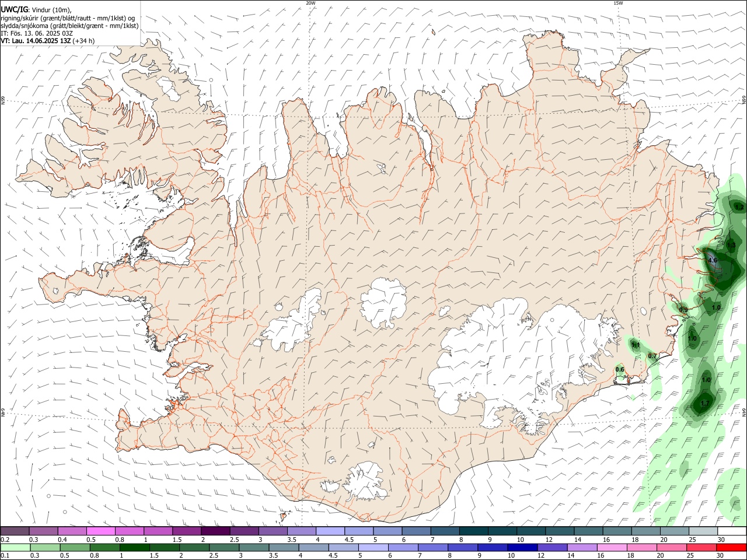Click the 1.3 precipitation value above the 4.6 maximum
This screenshot has width=747, height=560.
(731, 245)
